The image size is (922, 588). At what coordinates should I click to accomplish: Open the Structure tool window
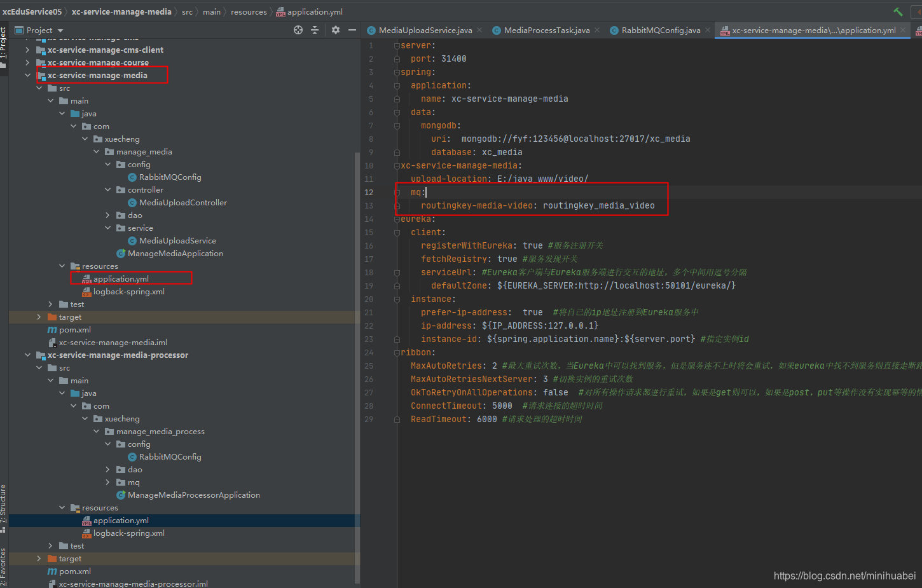click(x=4, y=509)
